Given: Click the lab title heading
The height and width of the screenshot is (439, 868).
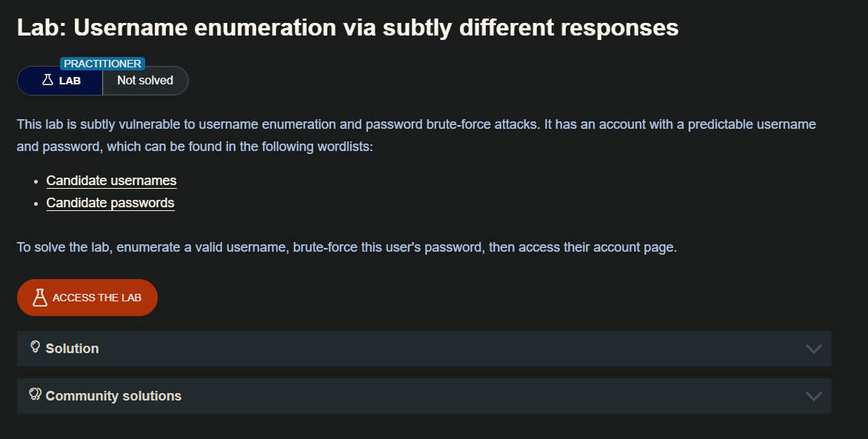Looking at the screenshot, I should pyautogui.click(x=347, y=28).
